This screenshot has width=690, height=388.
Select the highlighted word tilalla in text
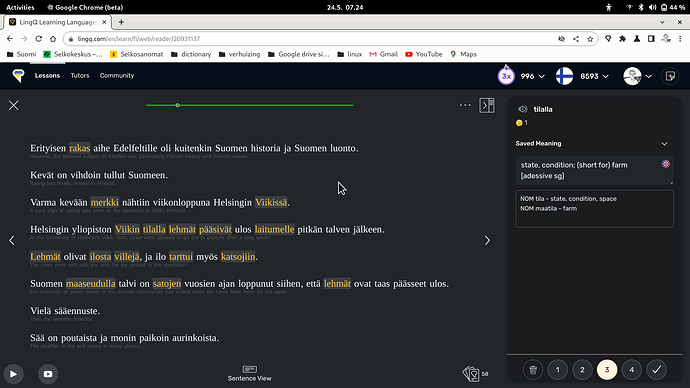[154, 230]
